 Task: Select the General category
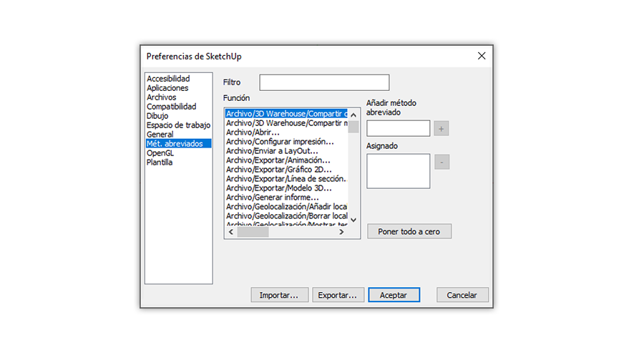(160, 135)
